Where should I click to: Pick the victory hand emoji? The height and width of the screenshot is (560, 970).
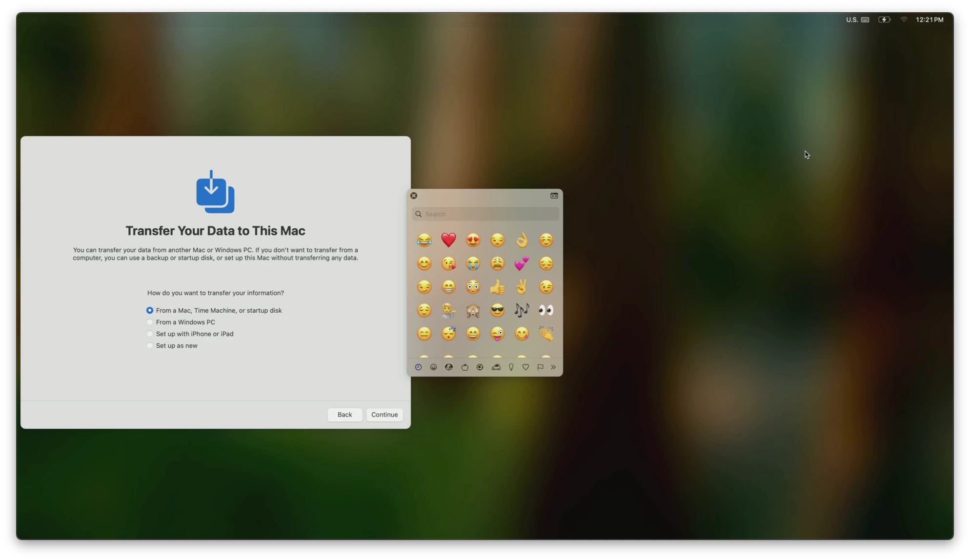pos(522,287)
